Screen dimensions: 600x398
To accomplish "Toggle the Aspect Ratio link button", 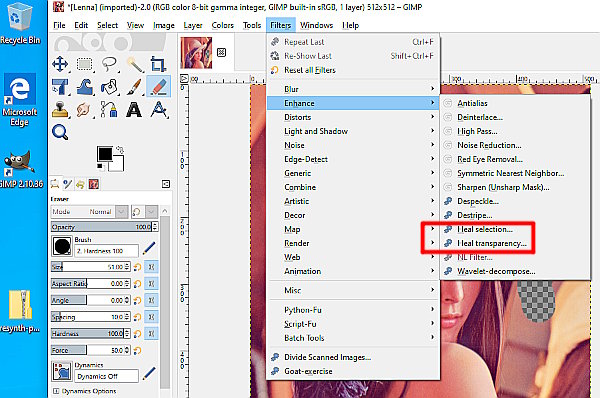I will (151, 284).
